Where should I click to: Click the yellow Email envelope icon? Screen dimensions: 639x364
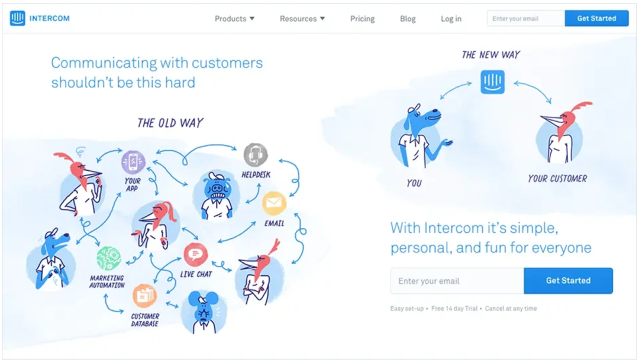274,203
